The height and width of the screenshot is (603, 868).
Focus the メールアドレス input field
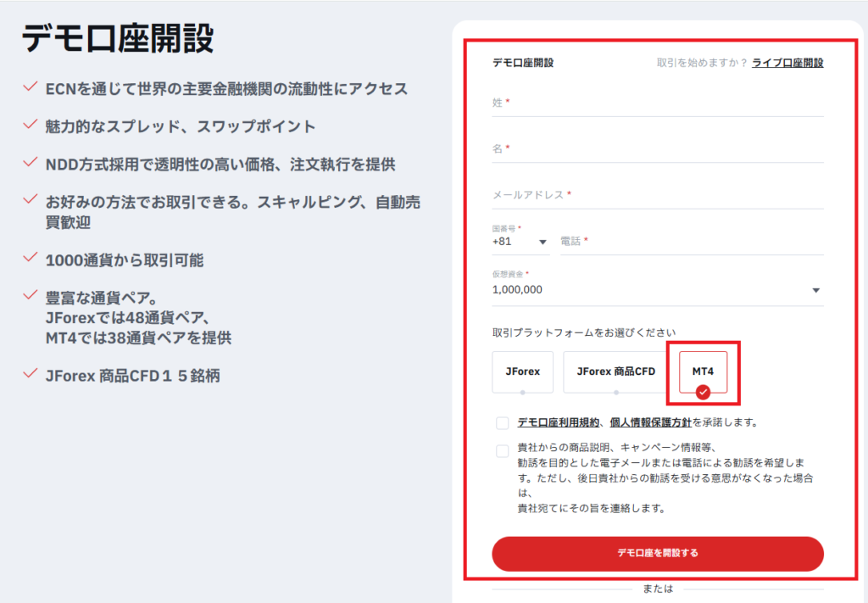point(658,195)
